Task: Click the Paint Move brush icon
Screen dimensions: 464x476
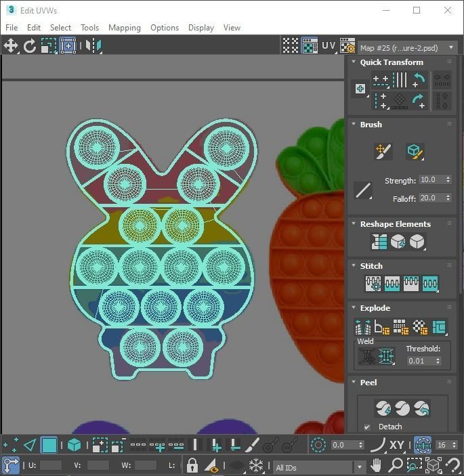Action: pos(383,152)
